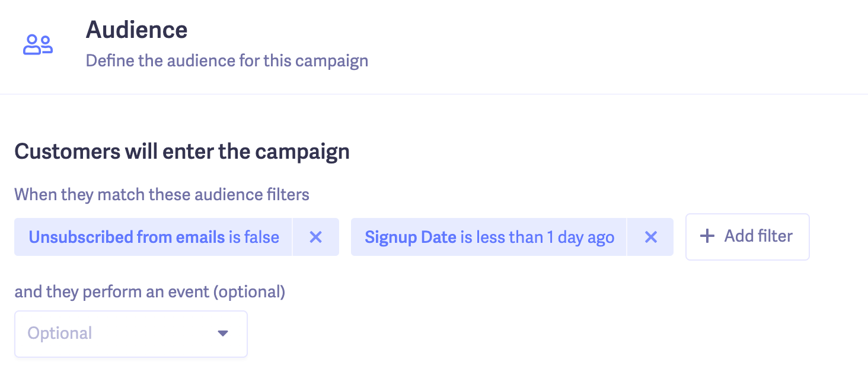Click the bold Signup Date attribute name
Screen dimensions: 868x385
tap(410, 238)
